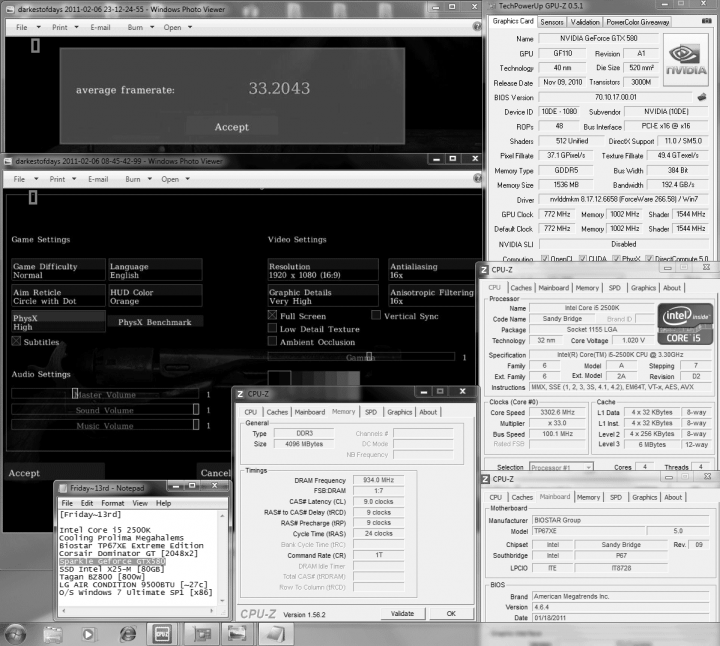Click the Validate button in CPU-Z

point(402,613)
